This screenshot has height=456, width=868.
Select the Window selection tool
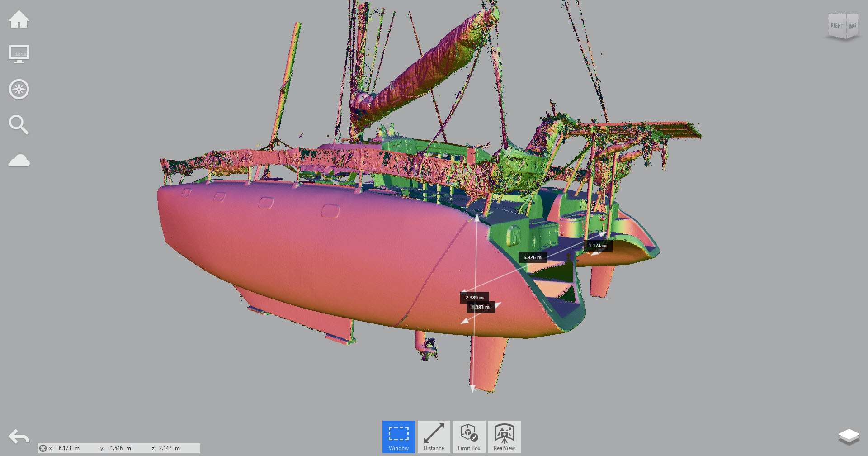point(398,437)
